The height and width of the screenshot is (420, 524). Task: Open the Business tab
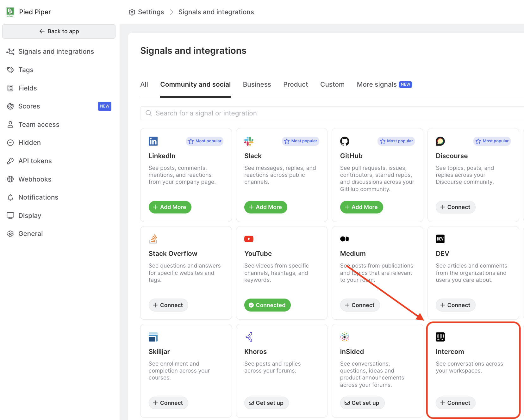(257, 84)
